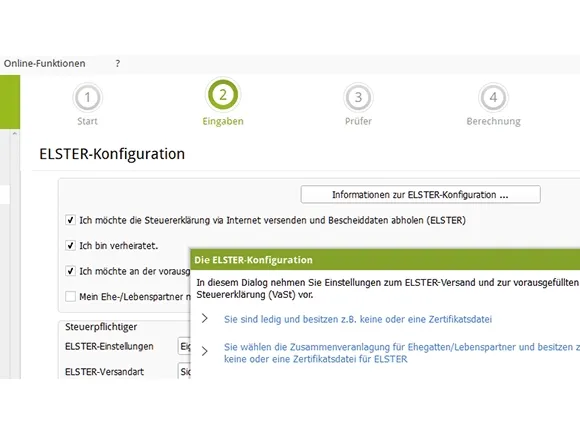Viewport: 580px width, 435px height.
Task: Toggle Steuererklärung via Internet versenden checkbox
Action: [70, 220]
